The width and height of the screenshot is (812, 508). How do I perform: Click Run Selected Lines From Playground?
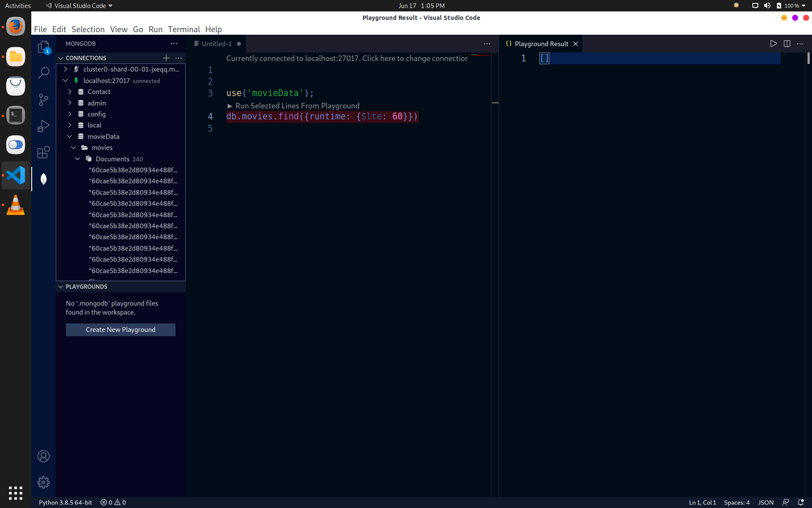(x=297, y=106)
